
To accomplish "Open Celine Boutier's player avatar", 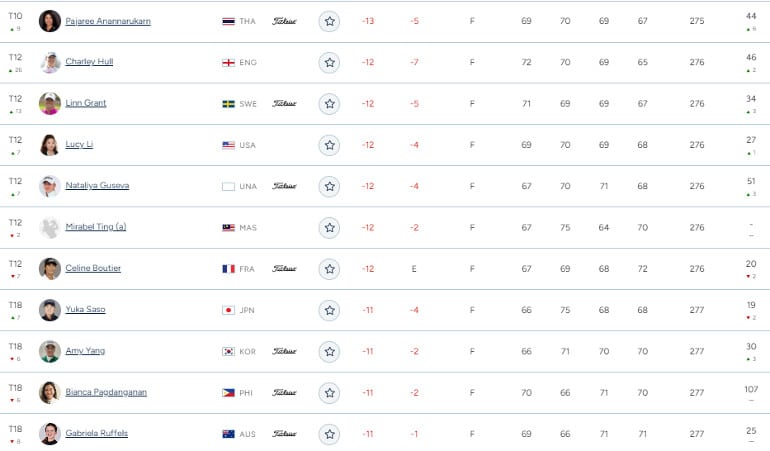I will click(x=50, y=269).
